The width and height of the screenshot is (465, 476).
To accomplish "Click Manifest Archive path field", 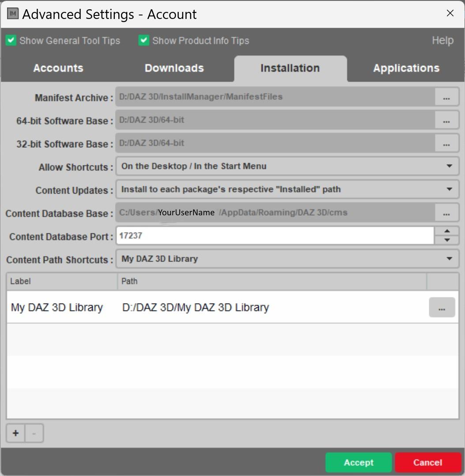I will [276, 97].
